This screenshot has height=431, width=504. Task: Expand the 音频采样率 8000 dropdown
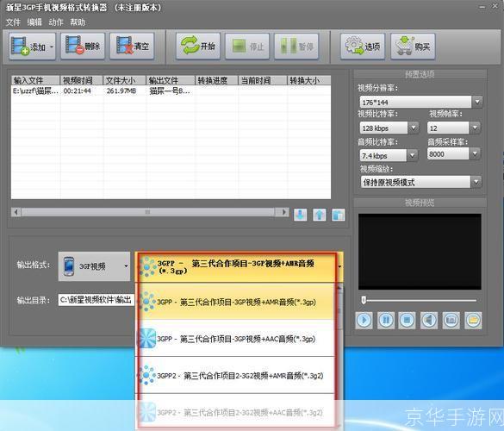click(475, 153)
